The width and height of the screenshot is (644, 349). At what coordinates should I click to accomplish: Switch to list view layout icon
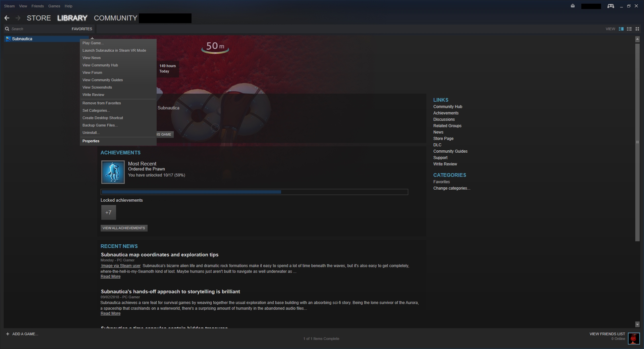point(629,29)
